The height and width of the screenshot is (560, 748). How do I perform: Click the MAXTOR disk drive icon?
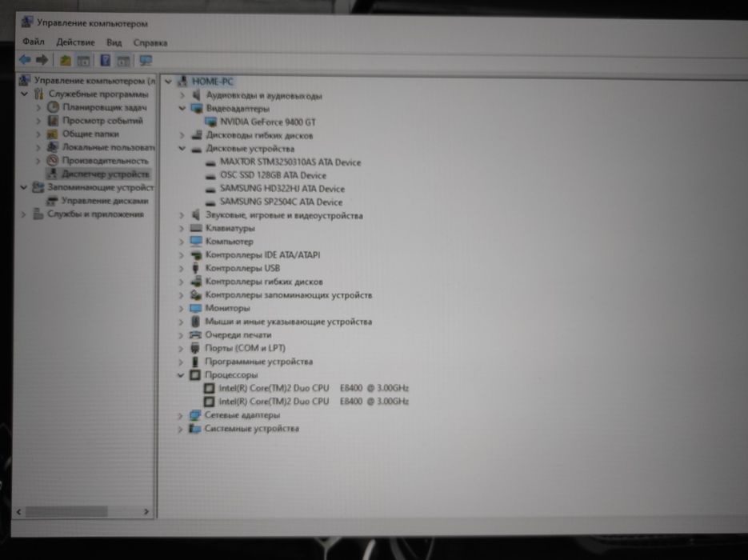[x=210, y=162]
